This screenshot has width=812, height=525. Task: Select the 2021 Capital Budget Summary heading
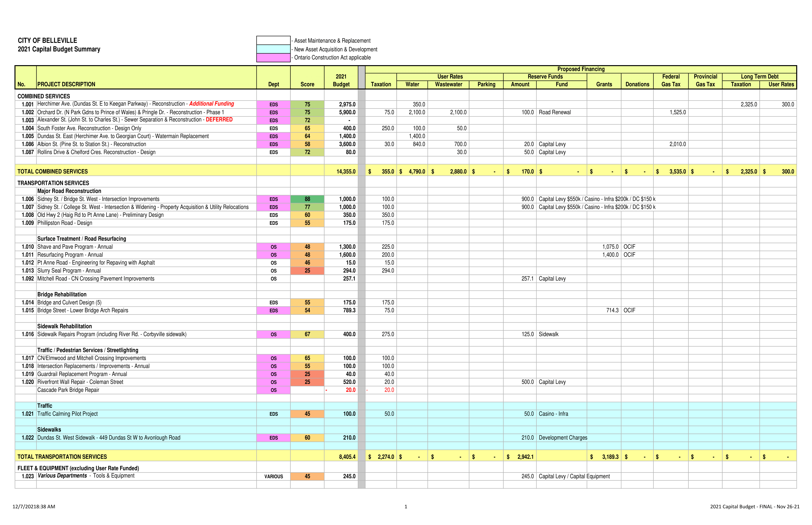click(59, 49)
